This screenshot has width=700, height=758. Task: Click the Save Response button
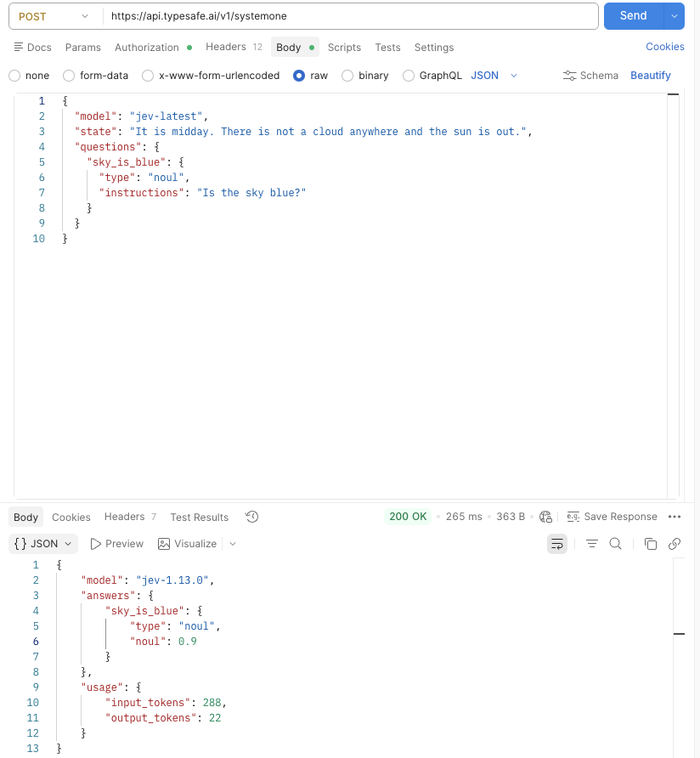[x=612, y=517]
